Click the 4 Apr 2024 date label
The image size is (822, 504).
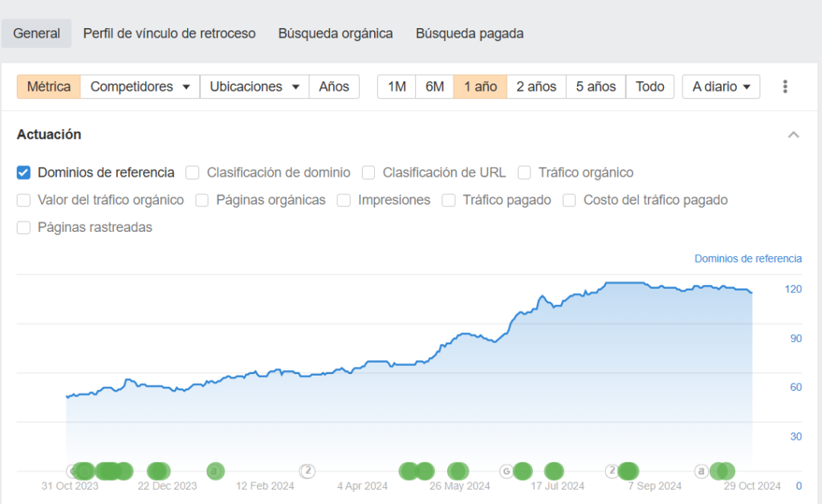coord(362,486)
